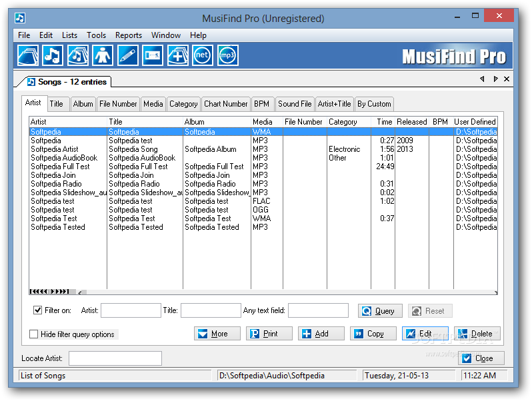
Task: Switch to the File Number tab
Action: [x=118, y=104]
